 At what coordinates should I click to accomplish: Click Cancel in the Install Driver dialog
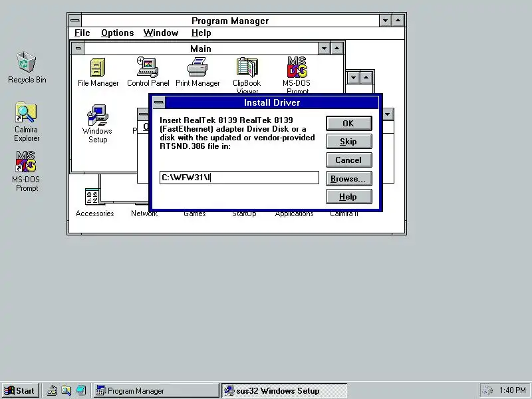[348, 160]
